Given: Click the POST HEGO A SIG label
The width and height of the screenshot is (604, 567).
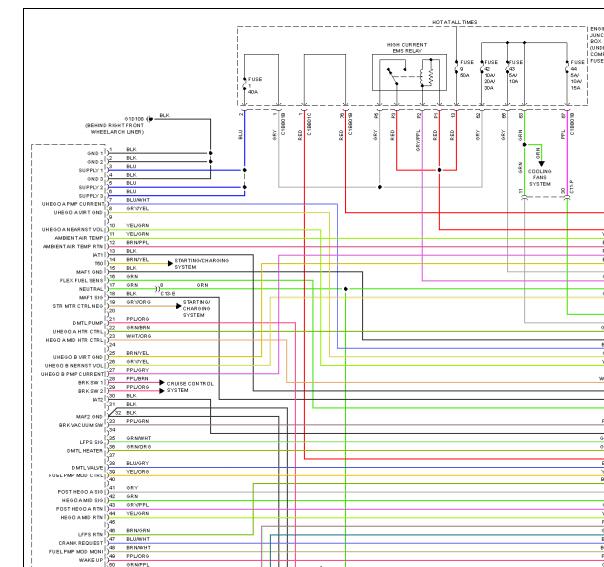Looking at the screenshot, I should coord(81,492).
